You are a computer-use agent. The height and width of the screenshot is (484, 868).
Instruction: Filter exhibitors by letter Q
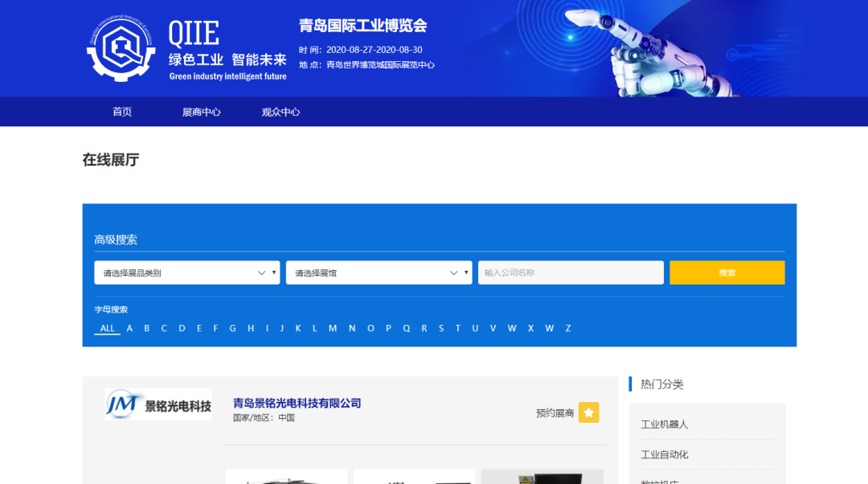click(x=407, y=328)
